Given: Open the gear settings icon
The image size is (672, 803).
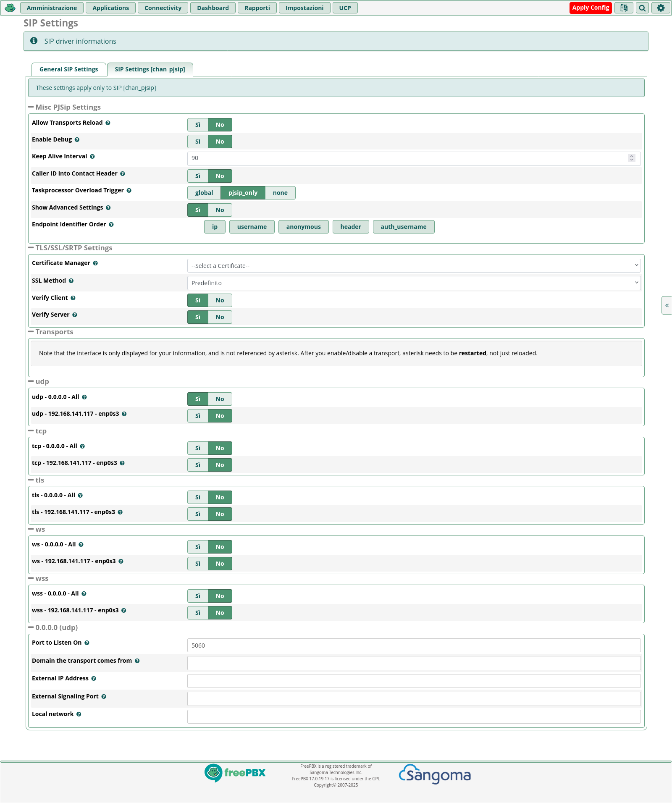Looking at the screenshot, I should [x=661, y=8].
